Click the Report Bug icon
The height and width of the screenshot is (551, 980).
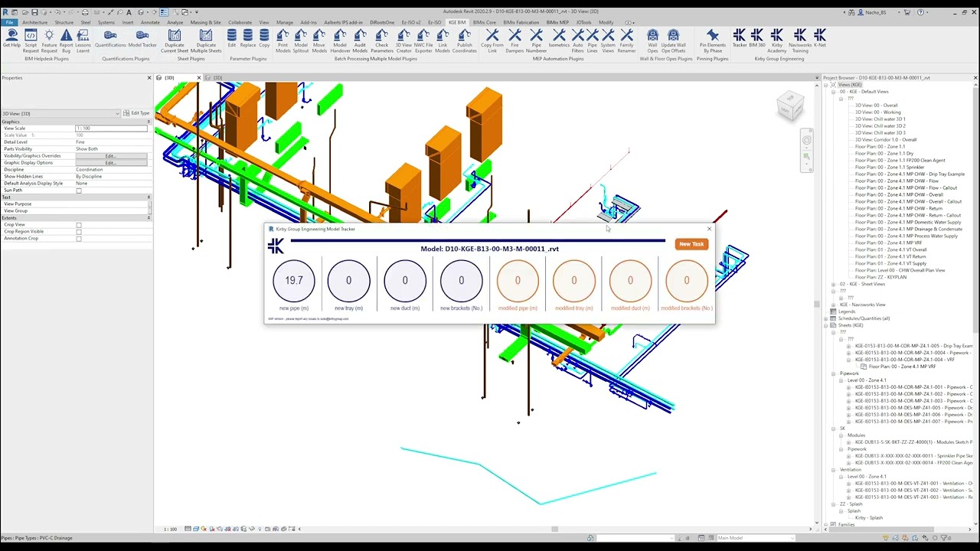[66, 41]
